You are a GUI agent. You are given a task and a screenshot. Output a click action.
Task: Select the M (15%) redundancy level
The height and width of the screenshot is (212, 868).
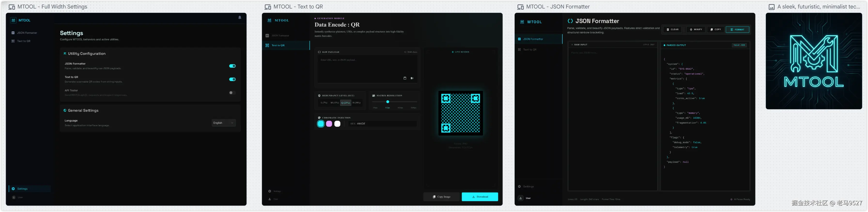(x=335, y=103)
